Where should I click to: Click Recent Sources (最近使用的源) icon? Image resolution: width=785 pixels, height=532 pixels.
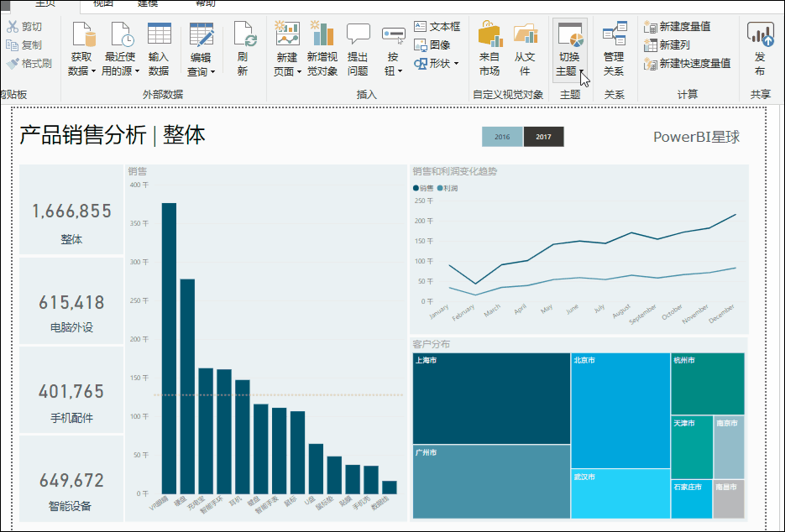click(x=122, y=34)
